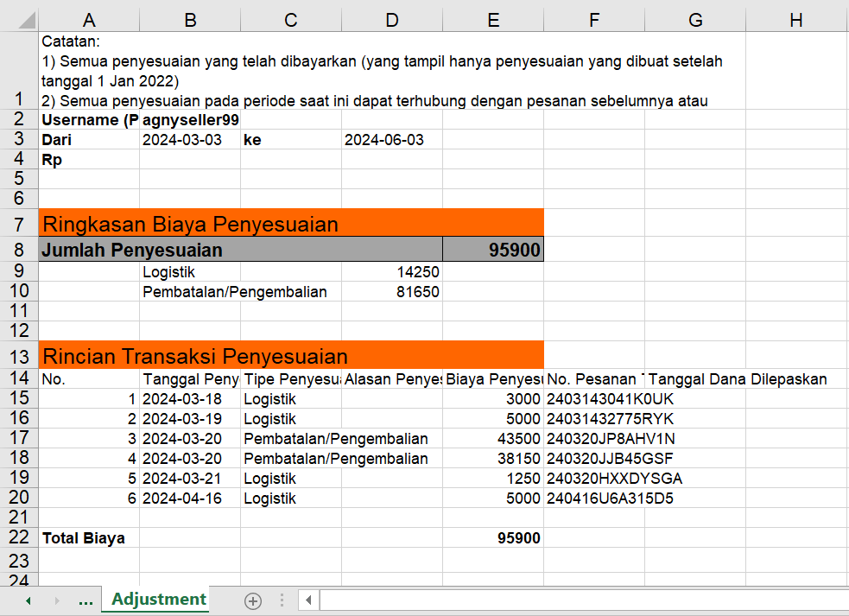Click order number 240320JP8AHV1N

point(611,438)
